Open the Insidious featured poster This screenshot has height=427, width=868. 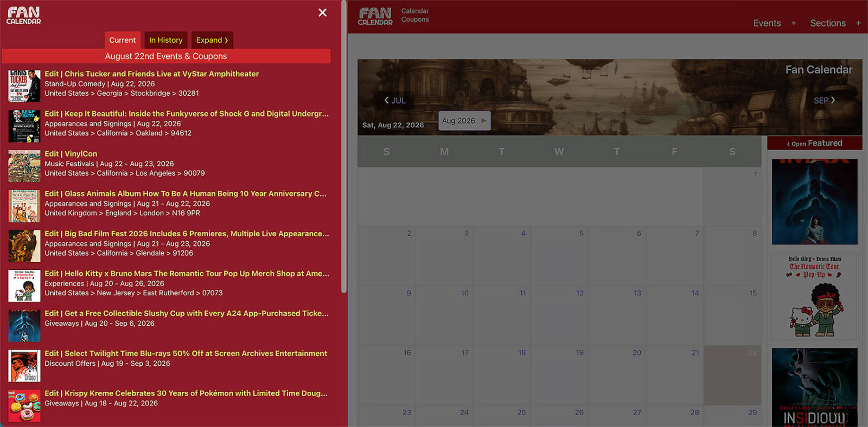815,387
